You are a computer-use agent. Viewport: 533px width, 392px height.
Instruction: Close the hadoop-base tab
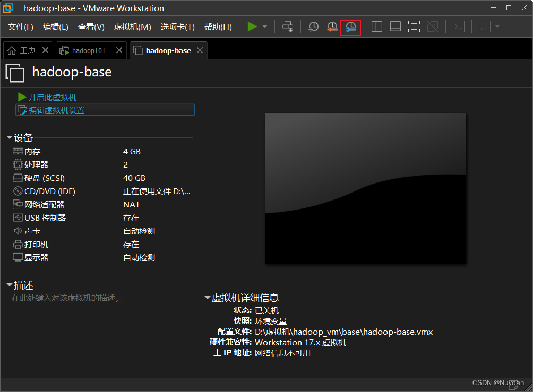200,50
